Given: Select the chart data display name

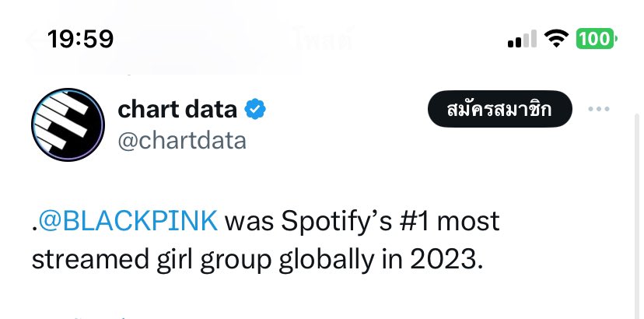Looking at the screenshot, I should coord(177,110).
